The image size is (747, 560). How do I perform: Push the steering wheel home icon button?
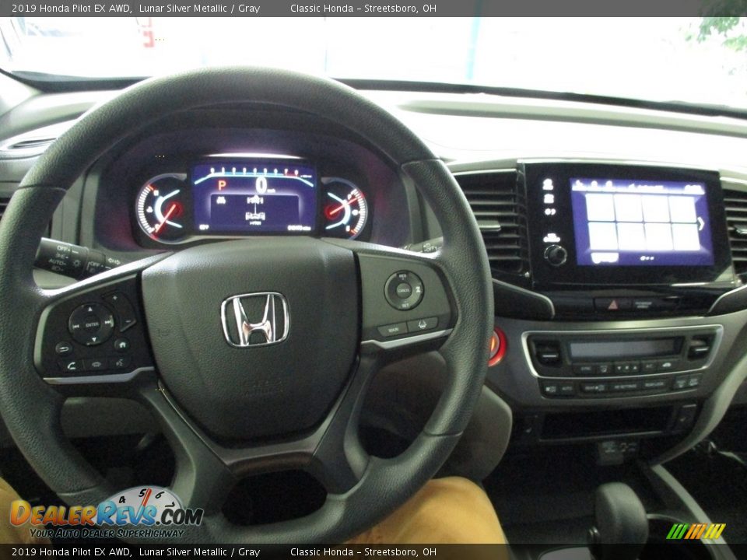[122, 345]
